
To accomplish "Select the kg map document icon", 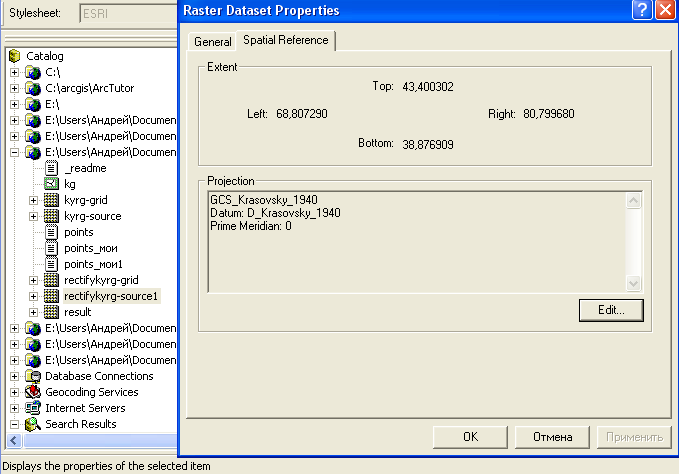I will coord(52,184).
